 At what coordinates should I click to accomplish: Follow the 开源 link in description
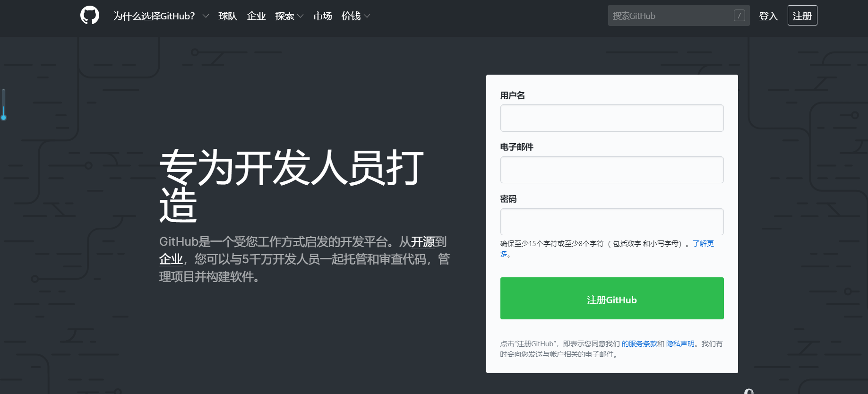click(423, 242)
